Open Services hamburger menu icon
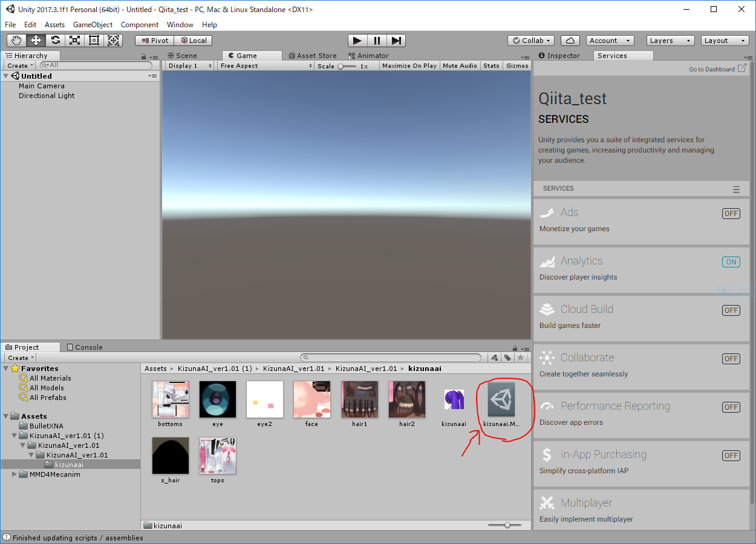 pos(736,189)
